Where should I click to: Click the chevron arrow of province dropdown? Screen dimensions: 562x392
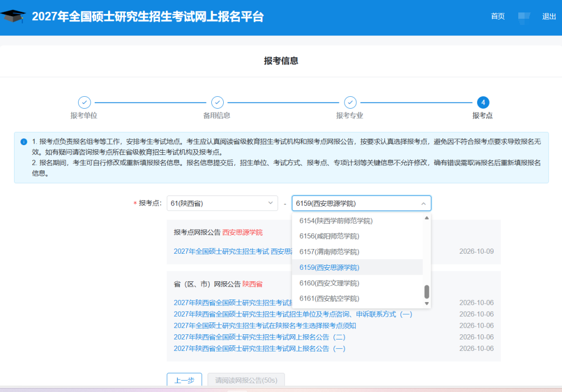[270, 203]
